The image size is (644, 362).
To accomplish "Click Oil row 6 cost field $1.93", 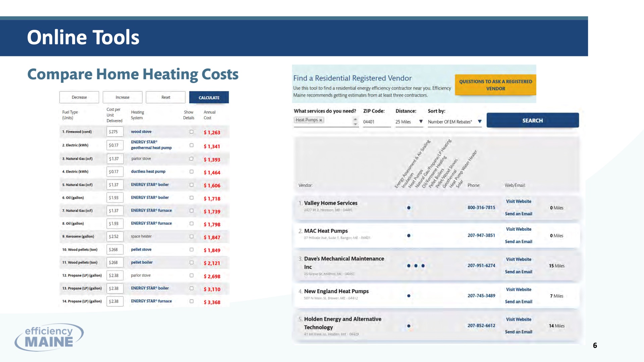I will click(115, 198).
